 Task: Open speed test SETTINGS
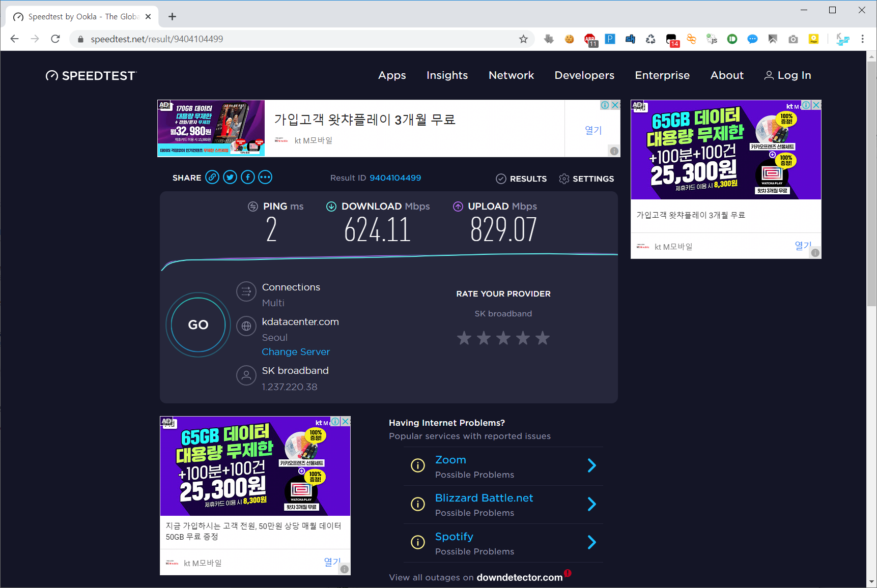tap(586, 179)
